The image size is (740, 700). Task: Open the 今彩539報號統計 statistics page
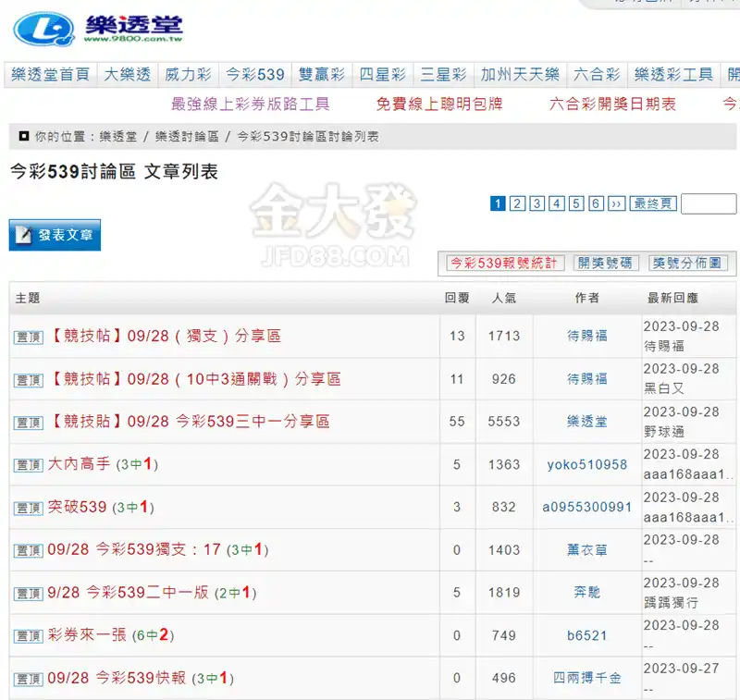click(504, 263)
